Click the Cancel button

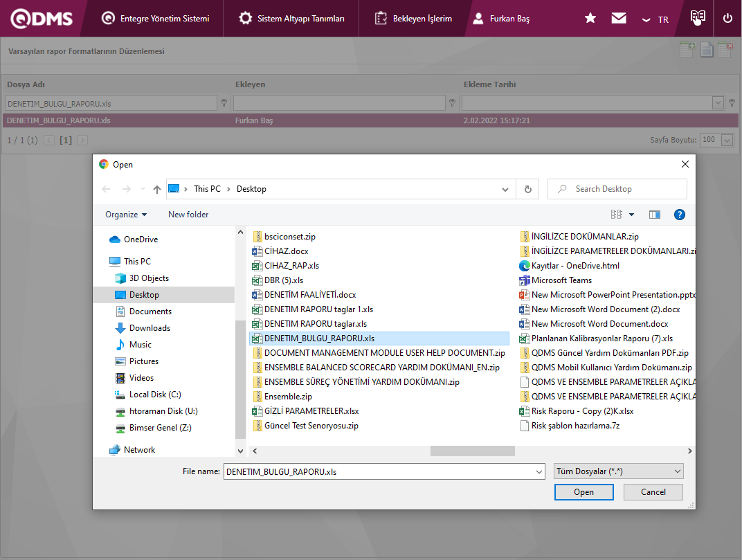653,492
